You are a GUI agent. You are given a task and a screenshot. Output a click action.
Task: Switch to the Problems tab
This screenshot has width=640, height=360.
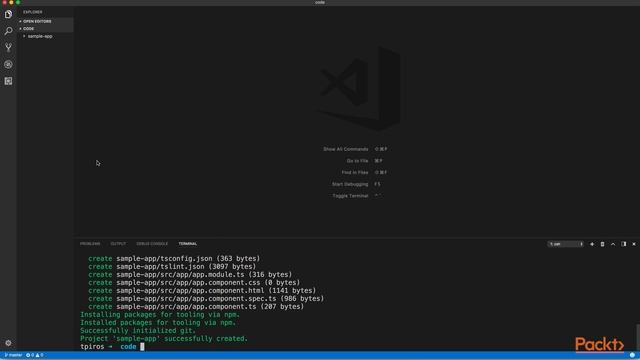coord(90,244)
